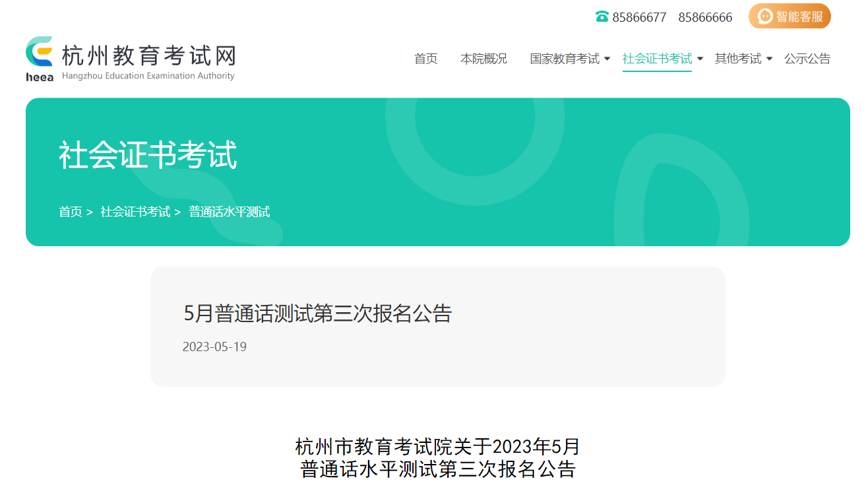Open the 本院概况 menu item
The height and width of the screenshot is (497, 868).
click(x=483, y=59)
